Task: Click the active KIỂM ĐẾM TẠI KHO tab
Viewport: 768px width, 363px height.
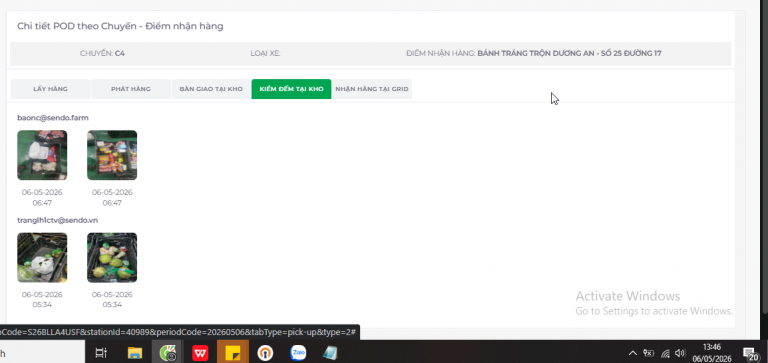Action: click(291, 89)
